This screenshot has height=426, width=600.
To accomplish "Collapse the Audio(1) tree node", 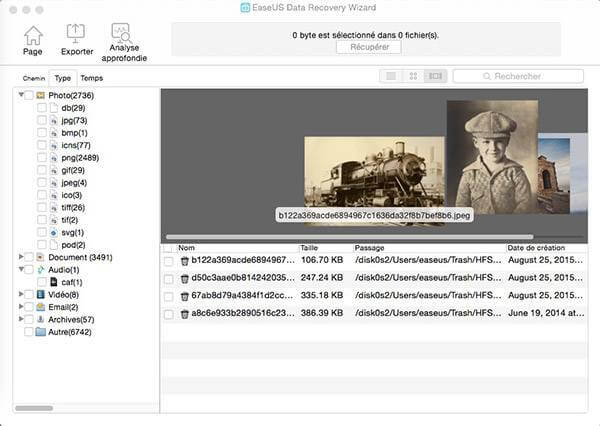I will click(x=21, y=269).
